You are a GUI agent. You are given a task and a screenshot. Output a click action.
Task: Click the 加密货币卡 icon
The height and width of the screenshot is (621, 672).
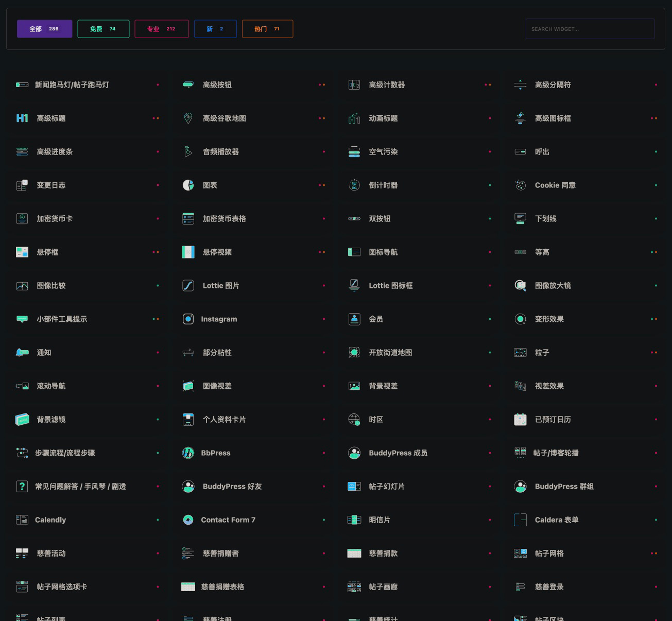pos(22,218)
